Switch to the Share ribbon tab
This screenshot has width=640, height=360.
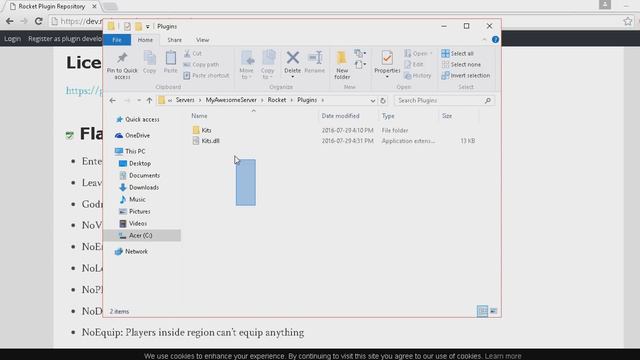click(x=174, y=40)
